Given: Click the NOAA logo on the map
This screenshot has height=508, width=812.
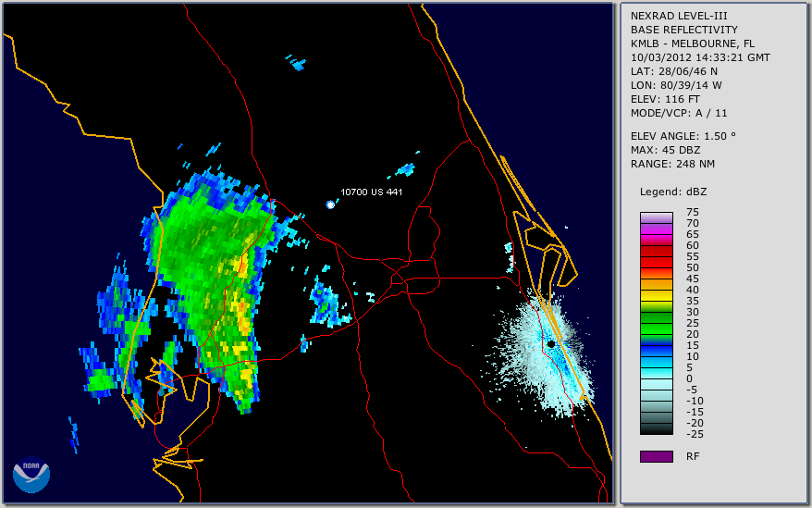Looking at the screenshot, I should pos(31,475).
